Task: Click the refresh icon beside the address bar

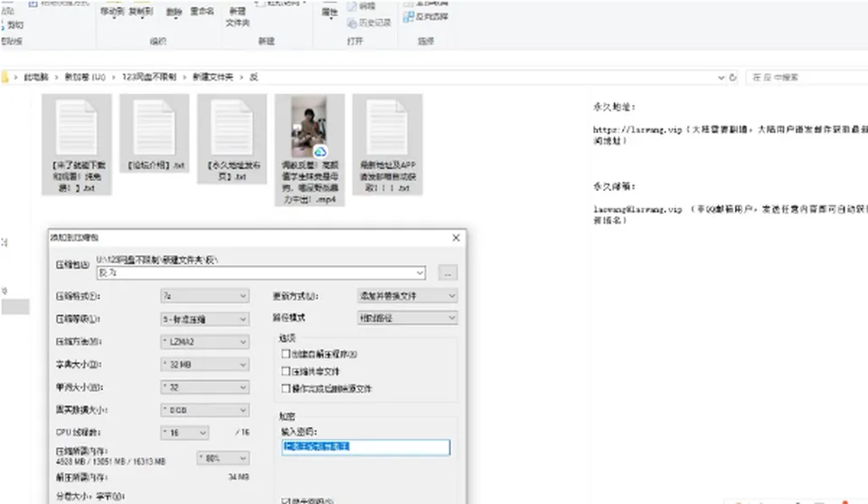Action: (733, 78)
